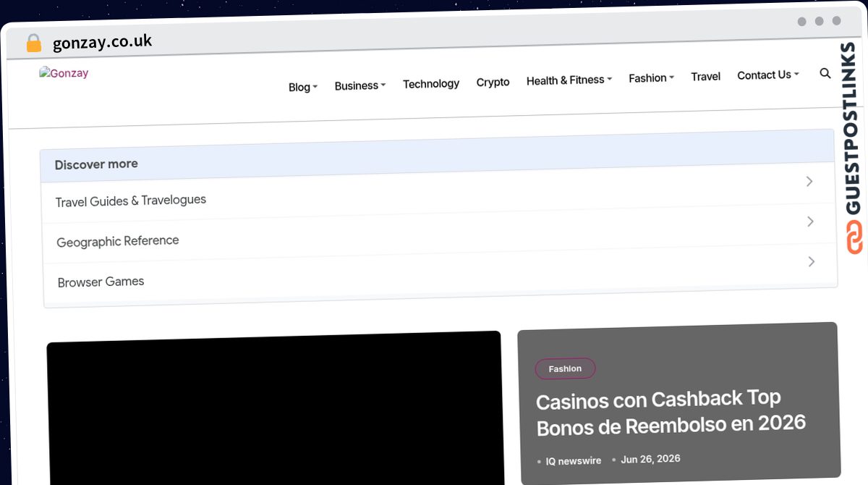Viewport: 868px width, 485px height.
Task: Click the Browser Games chevron arrow
Action: [812, 261]
